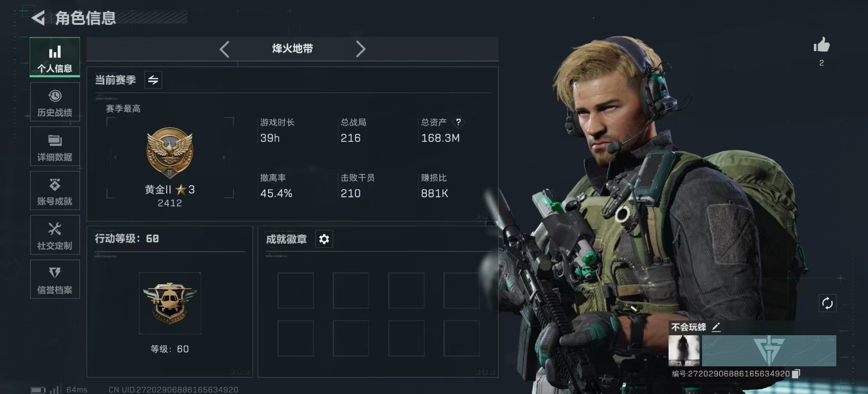Select the first empty achievement badge slot
Screen dimensions: 868x394
[296, 291]
